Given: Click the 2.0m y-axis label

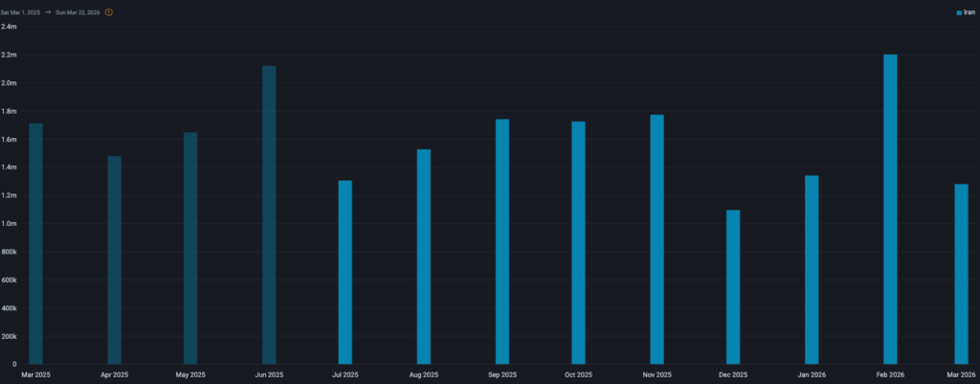Looking at the screenshot, I should click(9, 83).
